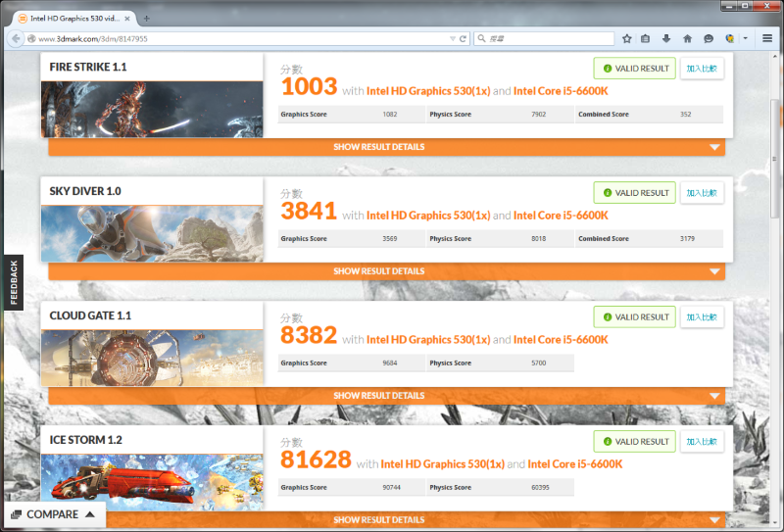Expand Sky Diver show result details bar
The image size is (784, 532).
[x=386, y=271]
